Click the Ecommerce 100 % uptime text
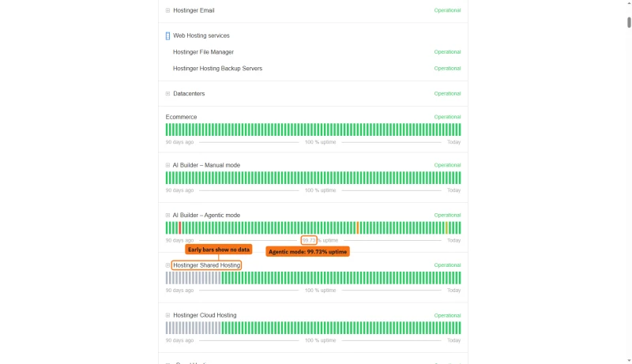This screenshot has width=632, height=364. (320, 142)
